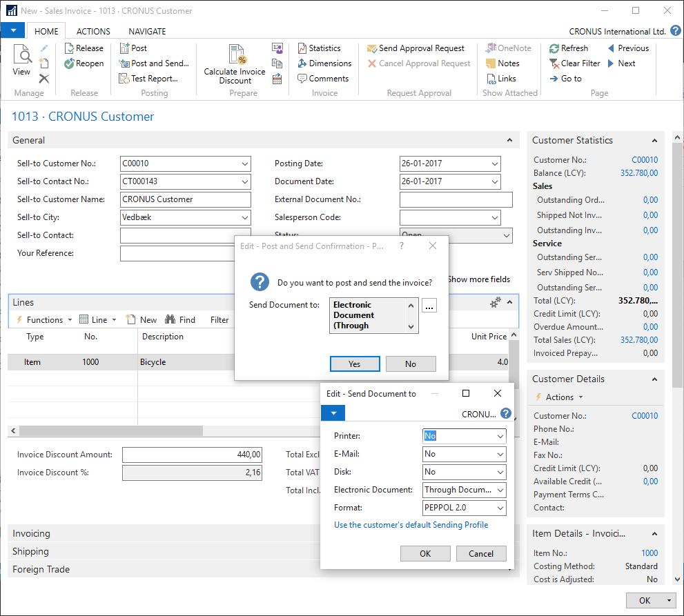This screenshot has height=616, width=684.
Task: Open Comments in the ribbon
Action: (x=323, y=79)
